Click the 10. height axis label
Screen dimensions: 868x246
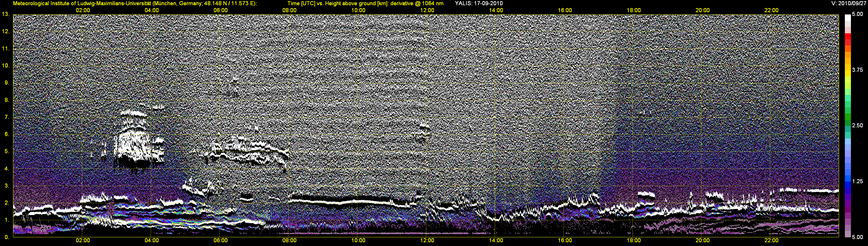(x=6, y=66)
